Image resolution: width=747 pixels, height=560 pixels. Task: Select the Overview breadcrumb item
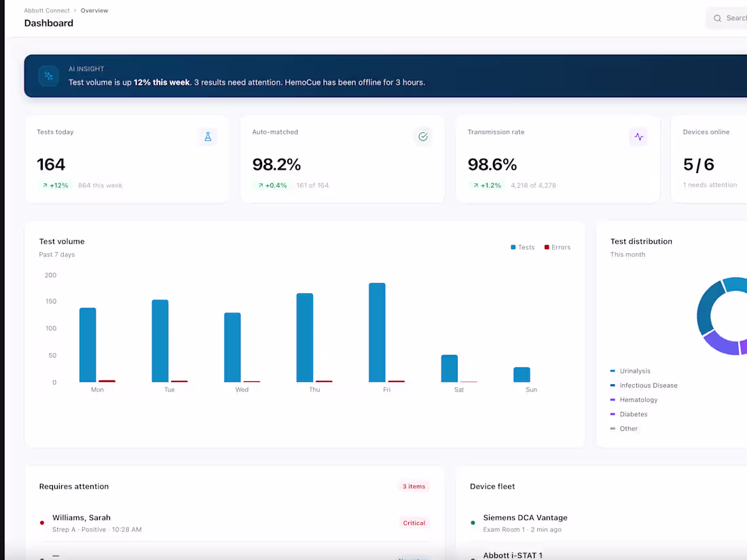[x=94, y=11]
